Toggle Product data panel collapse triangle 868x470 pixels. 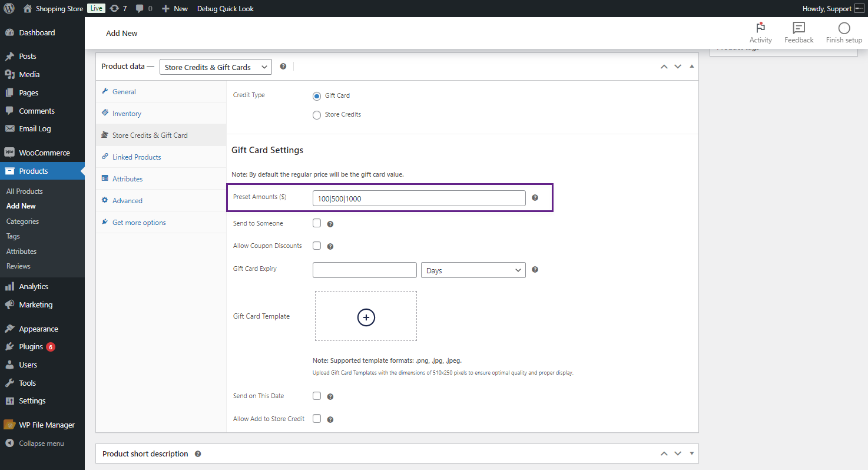coord(692,67)
